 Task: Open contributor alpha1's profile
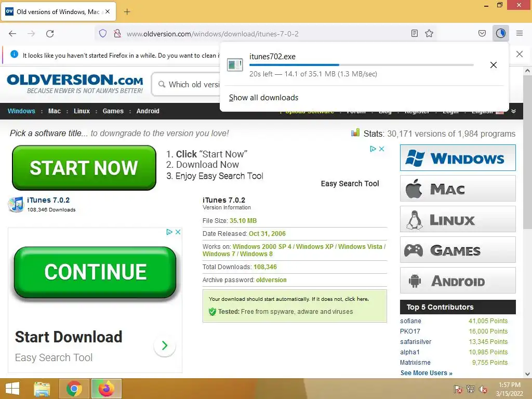[x=409, y=352]
